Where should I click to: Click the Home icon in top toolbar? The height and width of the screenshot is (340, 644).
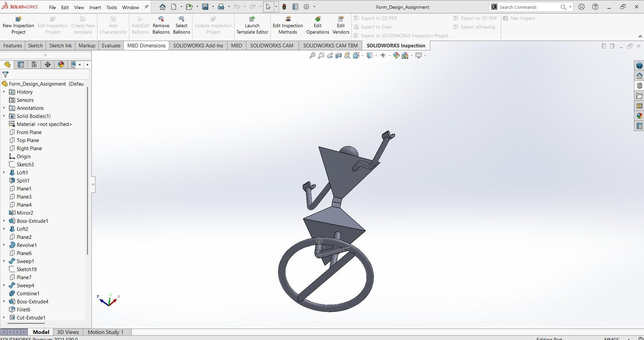click(x=162, y=7)
